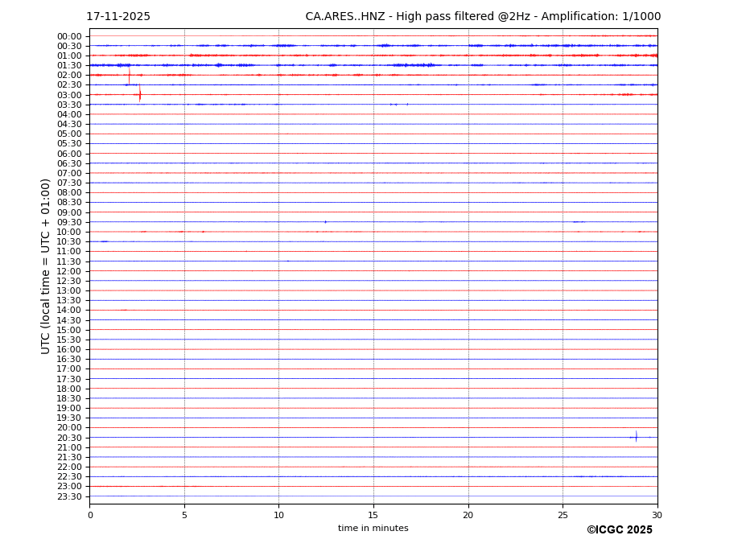Click the 0 tick on the x-axis

point(90,515)
